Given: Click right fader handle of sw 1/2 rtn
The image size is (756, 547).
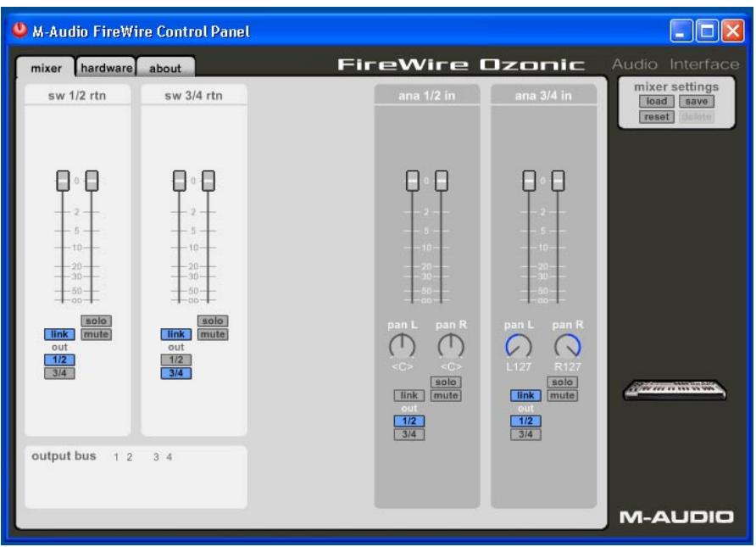Looking at the screenshot, I should 92,181.
